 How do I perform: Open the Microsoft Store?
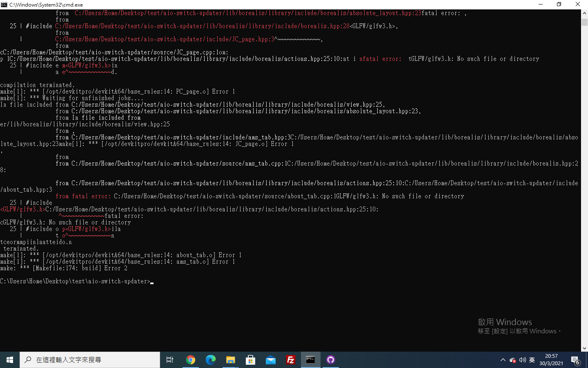point(250,360)
